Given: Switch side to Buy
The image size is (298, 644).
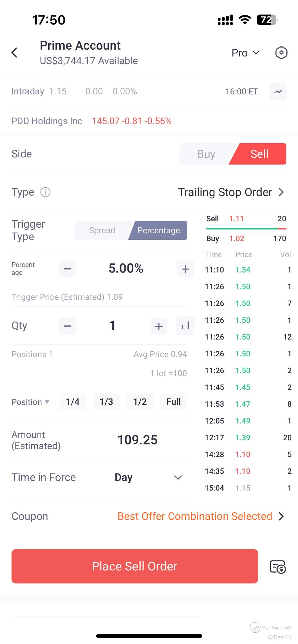Looking at the screenshot, I should pos(206,154).
